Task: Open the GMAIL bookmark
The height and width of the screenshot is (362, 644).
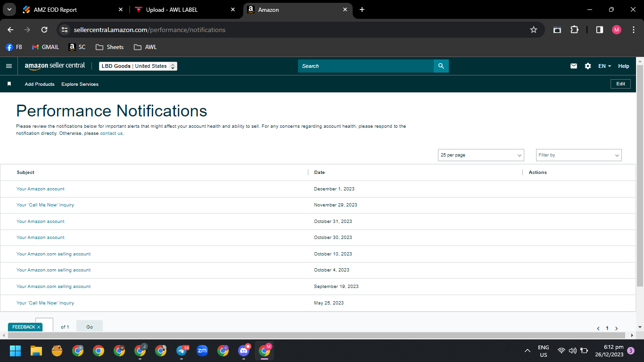Action: pos(45,47)
